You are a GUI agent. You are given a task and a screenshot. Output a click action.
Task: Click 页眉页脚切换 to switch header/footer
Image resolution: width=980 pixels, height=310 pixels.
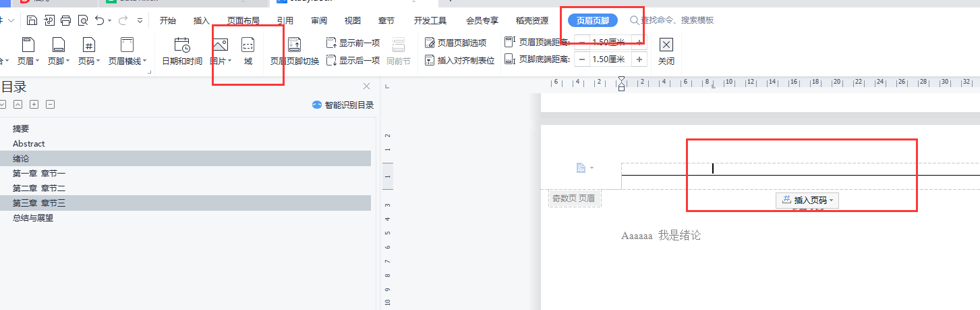click(x=295, y=53)
